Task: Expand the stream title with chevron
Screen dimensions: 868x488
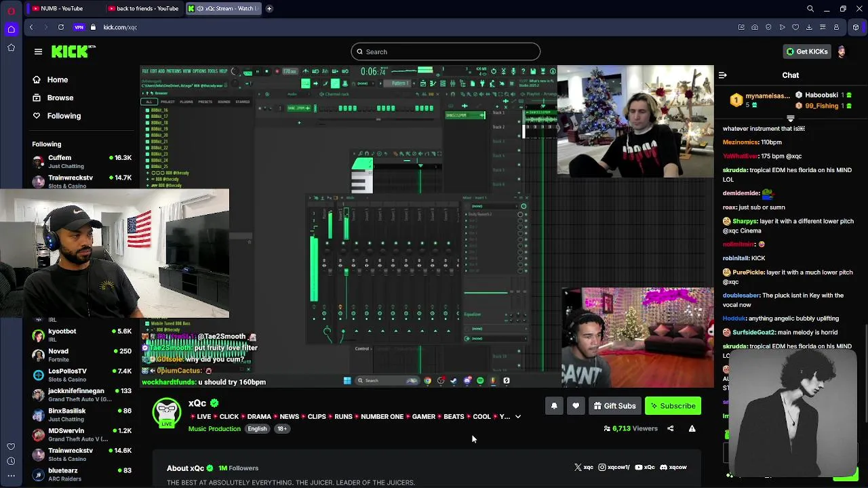Action: coord(518,417)
